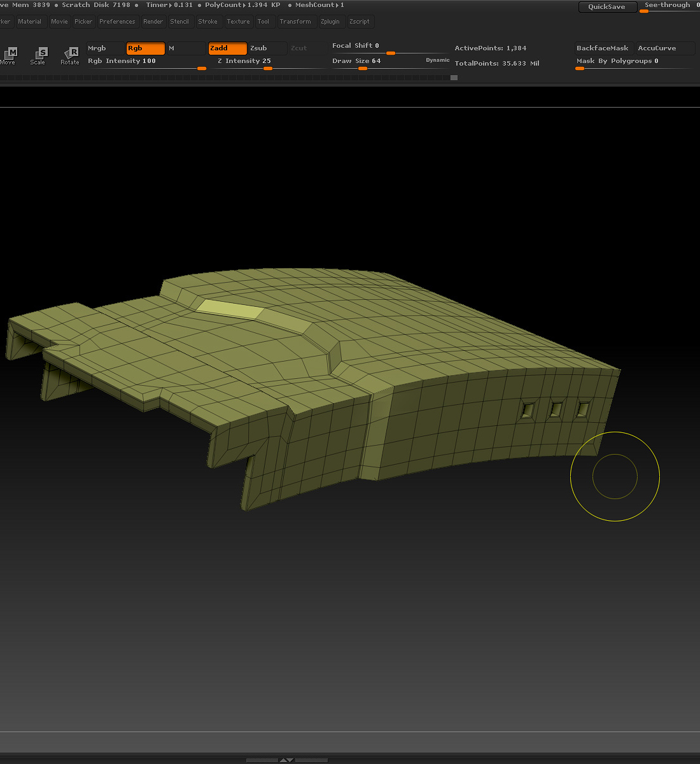This screenshot has height=764, width=700.
Task: Toggle the Mrgb paint mode
Action: tap(106, 48)
